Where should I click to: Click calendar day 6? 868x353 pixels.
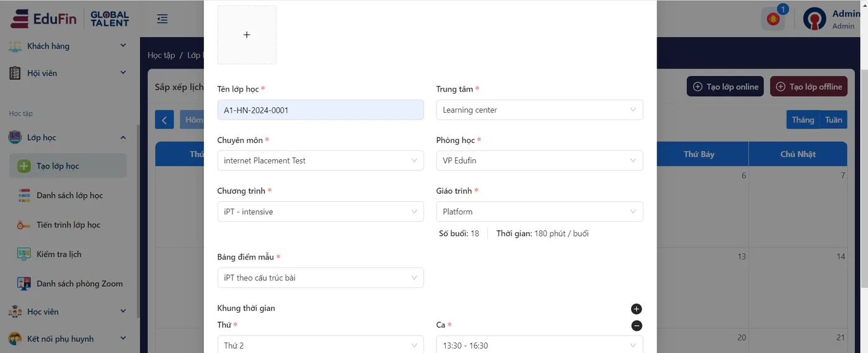coord(744,176)
